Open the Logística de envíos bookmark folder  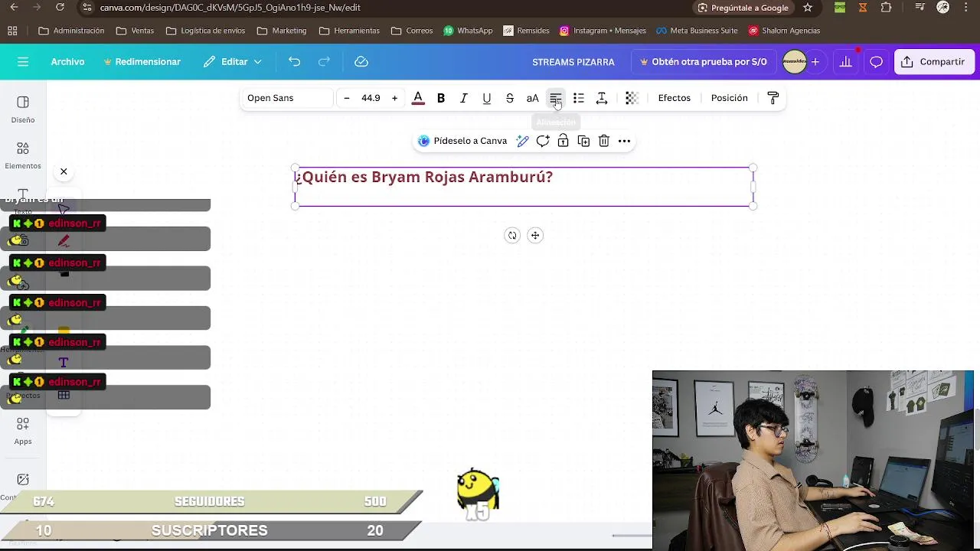(205, 31)
